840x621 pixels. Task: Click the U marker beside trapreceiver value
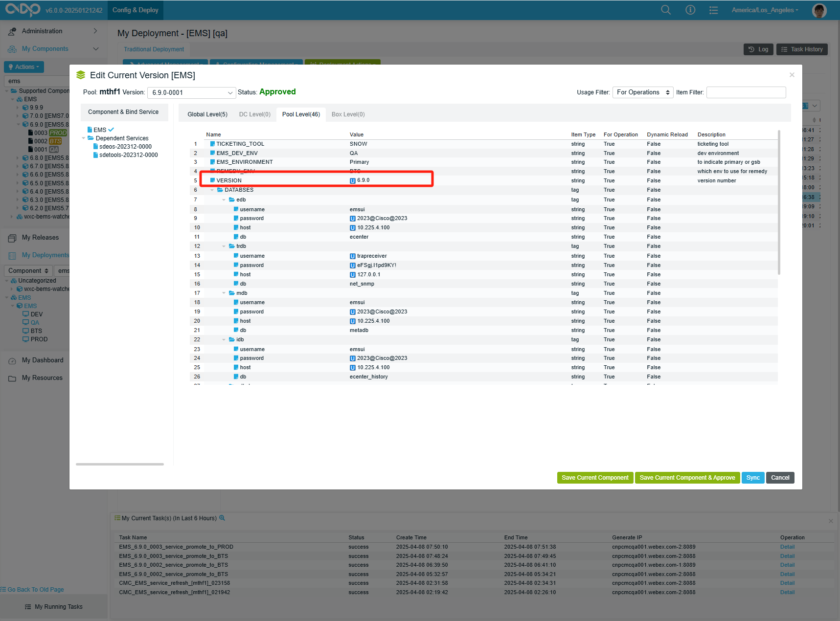tap(352, 256)
